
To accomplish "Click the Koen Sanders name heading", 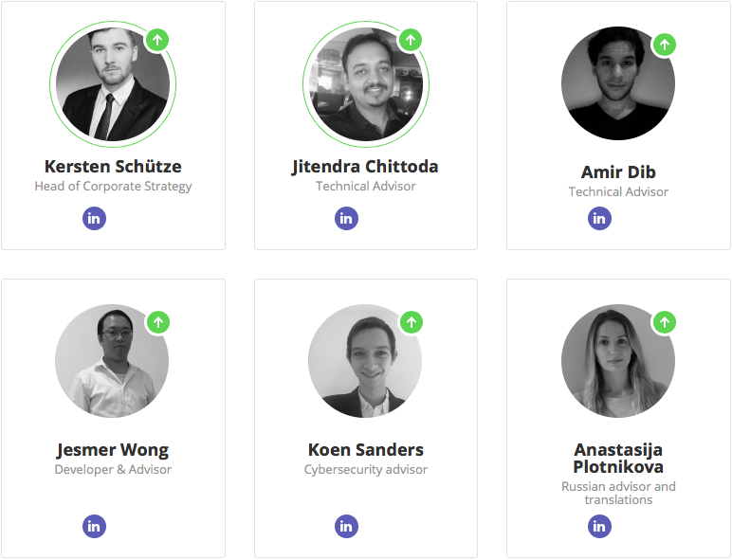I will pyautogui.click(x=366, y=450).
